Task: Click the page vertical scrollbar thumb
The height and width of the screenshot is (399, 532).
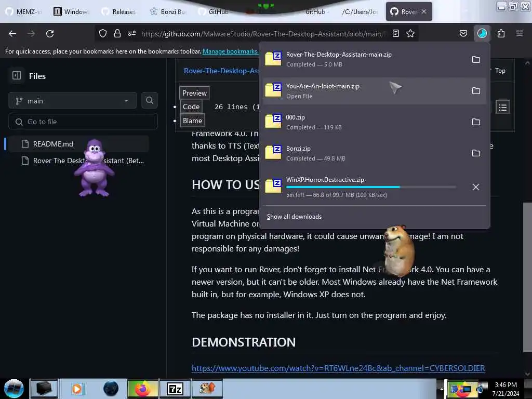Action: coord(527,277)
